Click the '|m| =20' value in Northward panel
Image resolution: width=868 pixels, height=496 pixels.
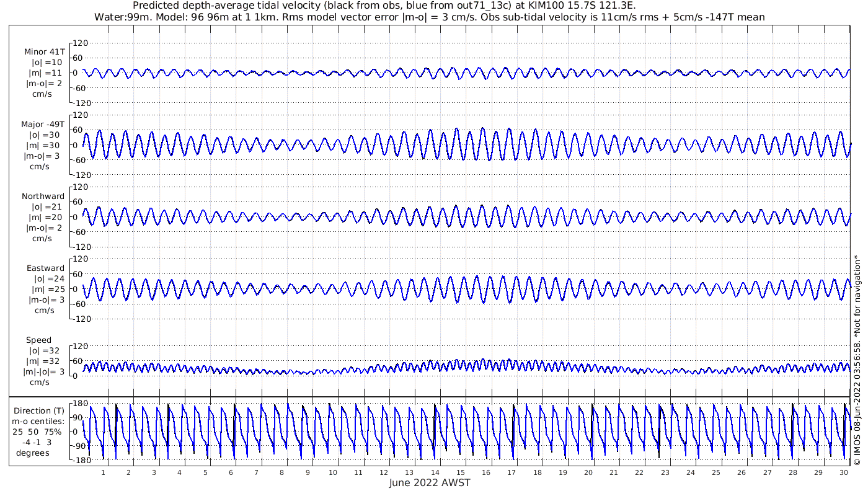coord(45,218)
